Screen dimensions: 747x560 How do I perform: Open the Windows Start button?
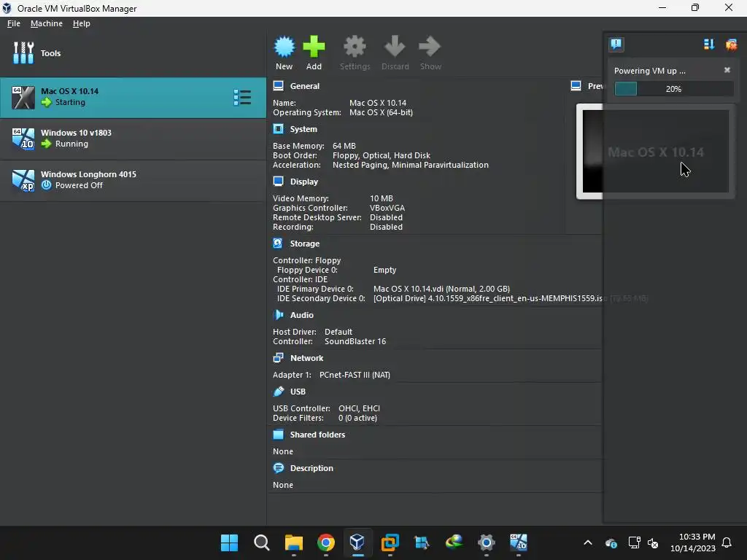[x=229, y=542]
